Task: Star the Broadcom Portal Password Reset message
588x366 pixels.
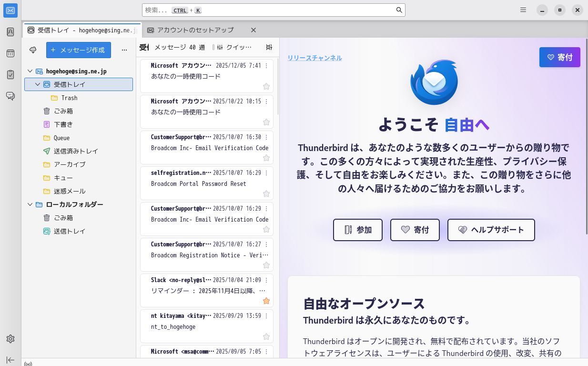Action: click(266, 193)
